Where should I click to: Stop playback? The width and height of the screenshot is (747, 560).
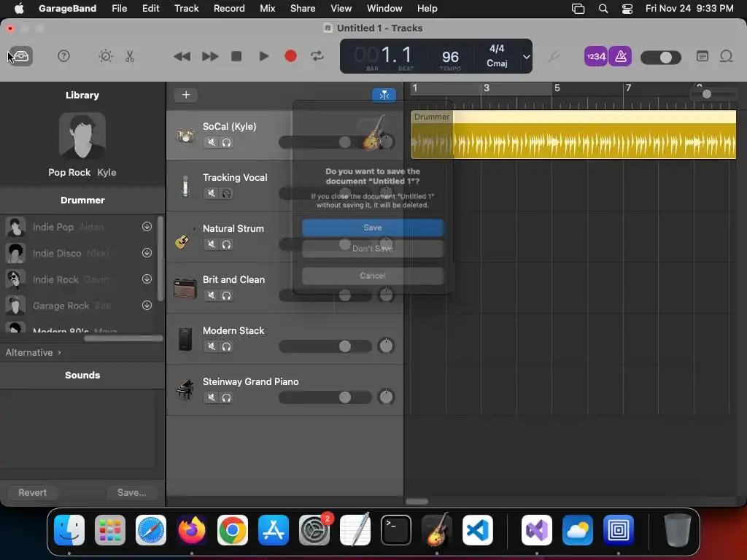coord(236,56)
